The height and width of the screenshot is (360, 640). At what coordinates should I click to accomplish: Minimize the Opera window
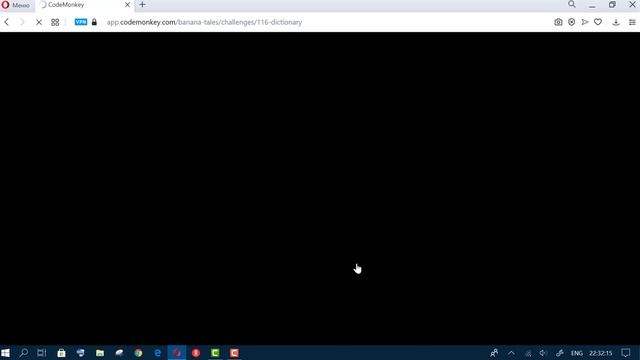tap(592, 5)
